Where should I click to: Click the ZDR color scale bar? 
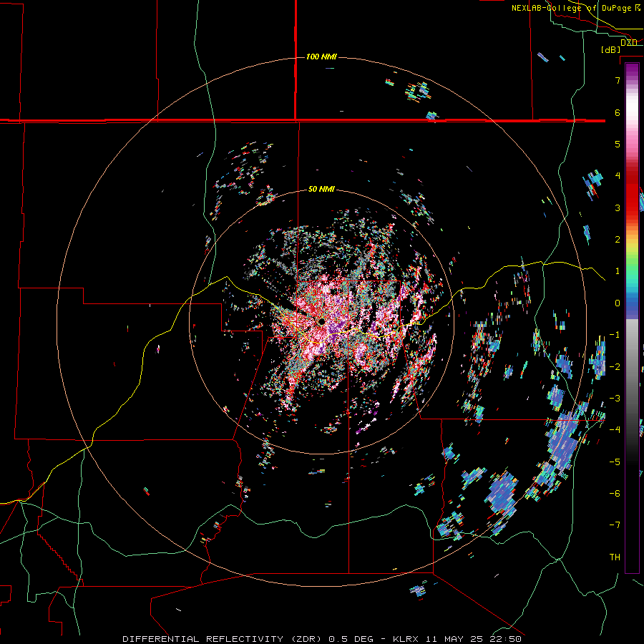pyautogui.click(x=632, y=318)
